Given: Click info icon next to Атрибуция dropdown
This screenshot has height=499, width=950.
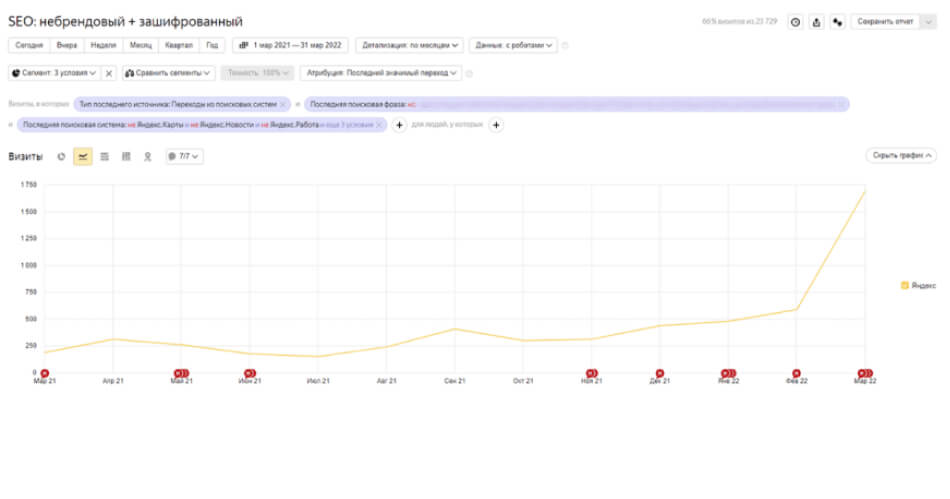Looking at the screenshot, I should (x=469, y=73).
